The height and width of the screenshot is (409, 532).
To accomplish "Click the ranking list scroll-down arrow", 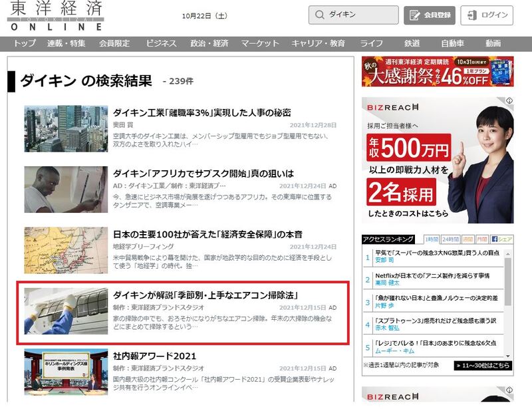I will [x=507, y=356].
